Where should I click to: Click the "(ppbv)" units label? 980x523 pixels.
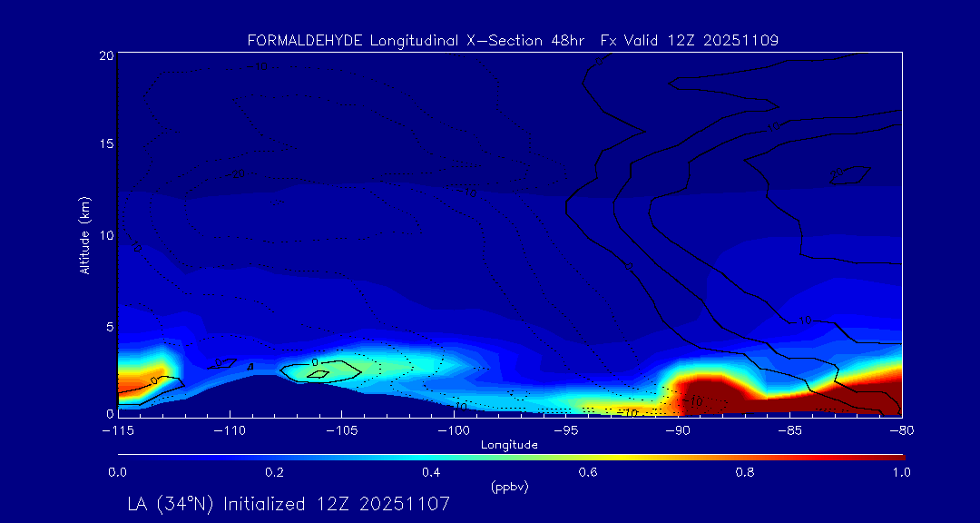[509, 487]
